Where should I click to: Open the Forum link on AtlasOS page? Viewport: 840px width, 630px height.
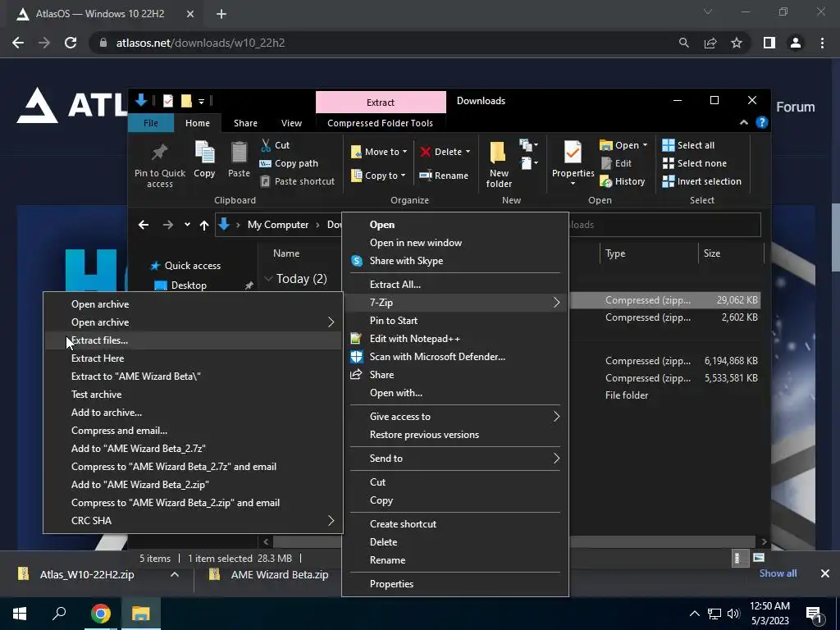tap(795, 107)
